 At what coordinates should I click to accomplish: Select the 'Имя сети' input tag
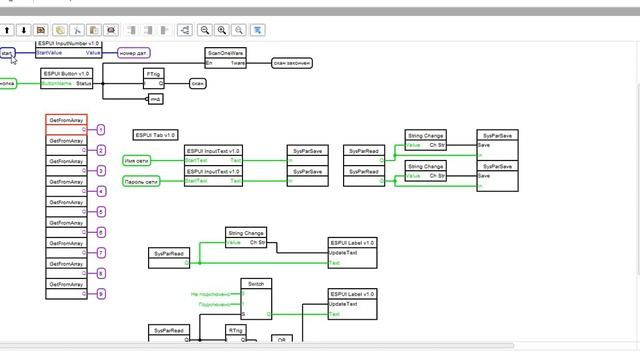click(136, 161)
